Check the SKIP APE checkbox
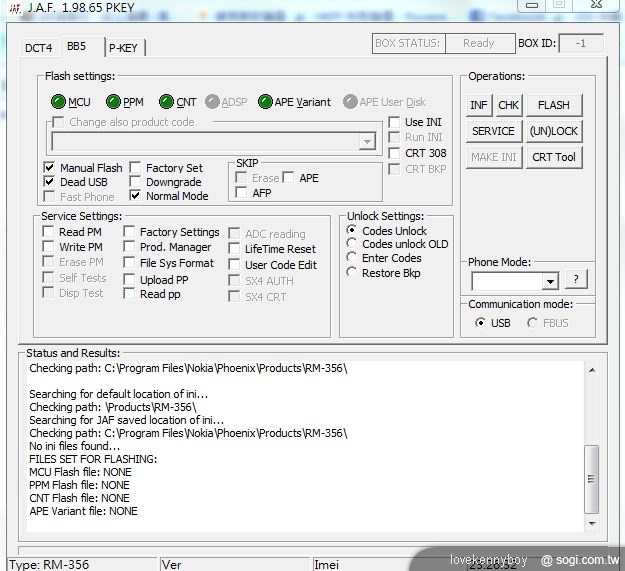Screen dimensions: 625x571 pos(288,177)
